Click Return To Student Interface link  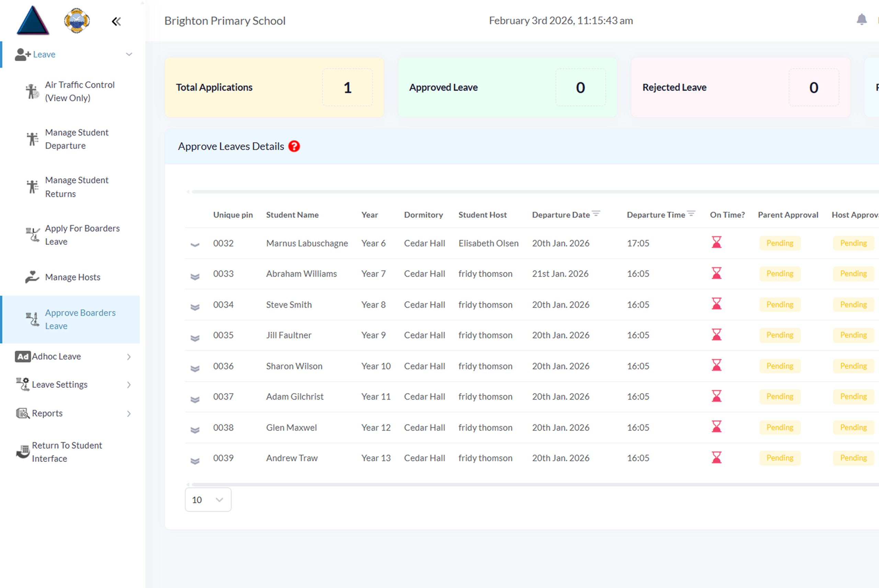(66, 452)
